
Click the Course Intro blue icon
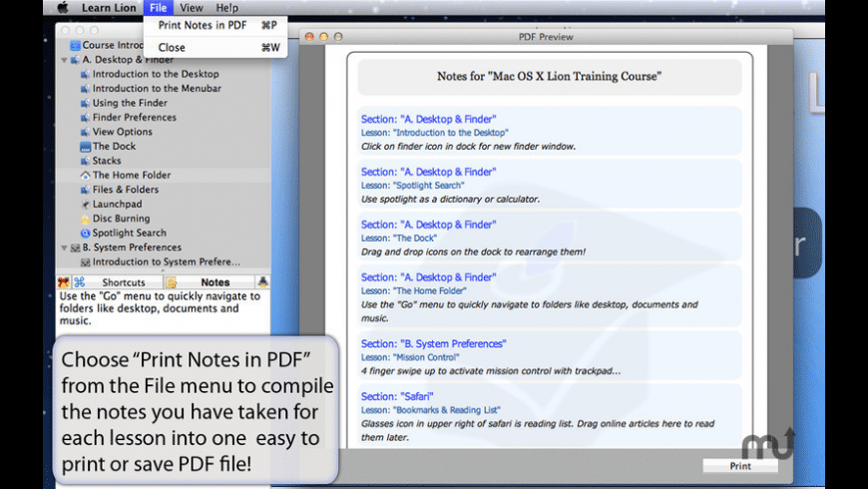tap(75, 46)
